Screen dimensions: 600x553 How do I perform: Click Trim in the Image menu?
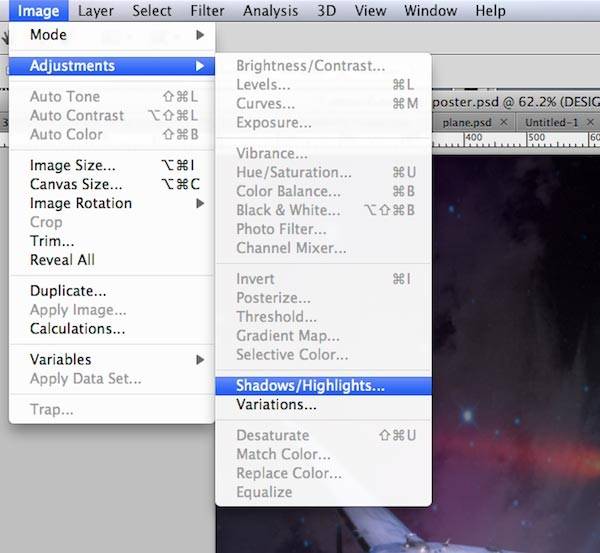pyautogui.click(x=52, y=241)
